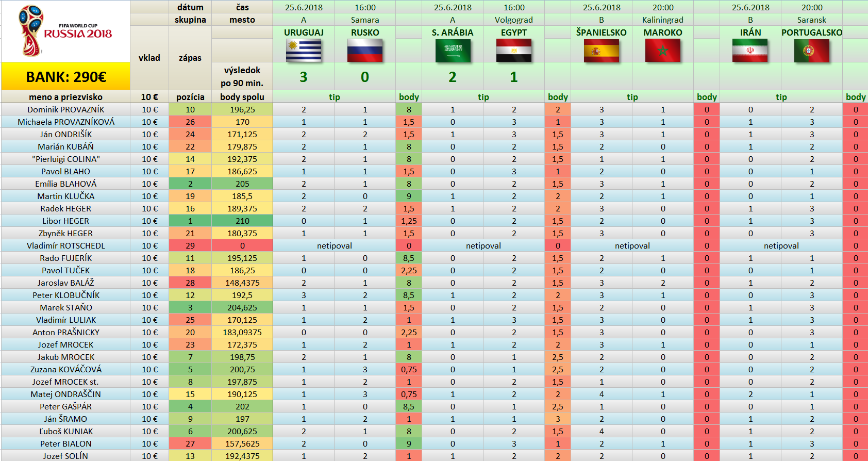Click the Portugal flag icon
868x461 pixels.
(x=812, y=51)
